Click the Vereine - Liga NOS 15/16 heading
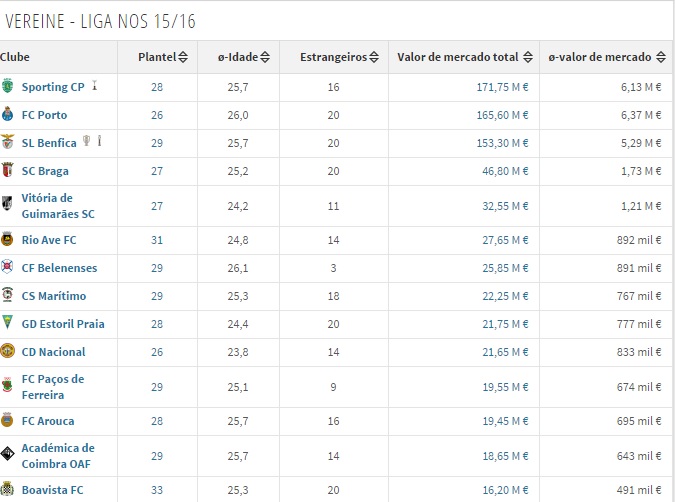The width and height of the screenshot is (675, 502). 100,21
